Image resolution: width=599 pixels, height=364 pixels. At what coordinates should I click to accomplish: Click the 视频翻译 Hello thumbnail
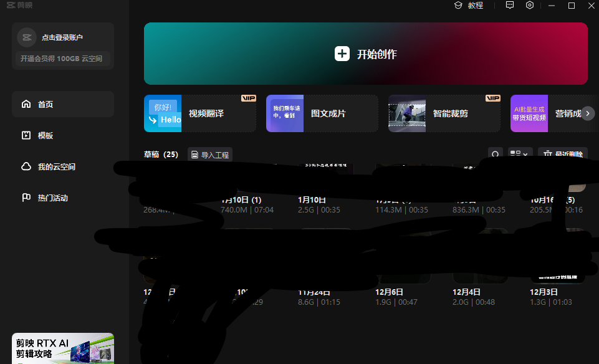(x=163, y=113)
